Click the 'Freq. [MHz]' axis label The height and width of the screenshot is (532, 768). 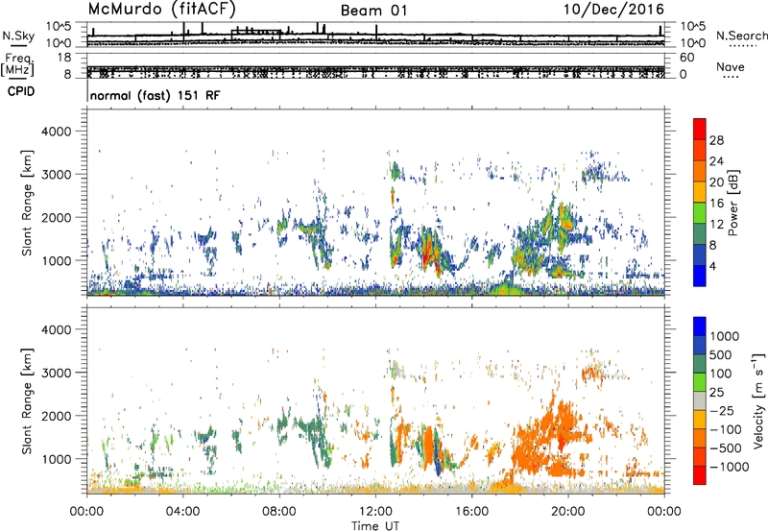17,64
